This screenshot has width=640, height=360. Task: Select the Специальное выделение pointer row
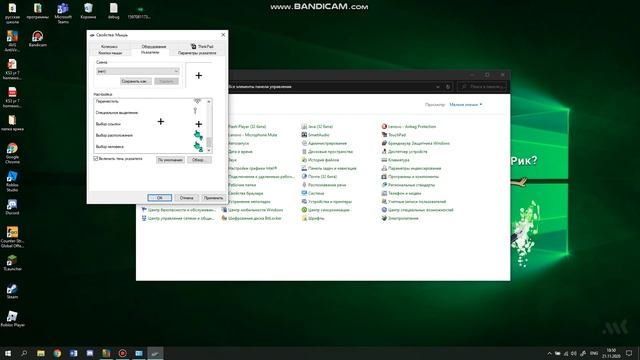coord(149,112)
